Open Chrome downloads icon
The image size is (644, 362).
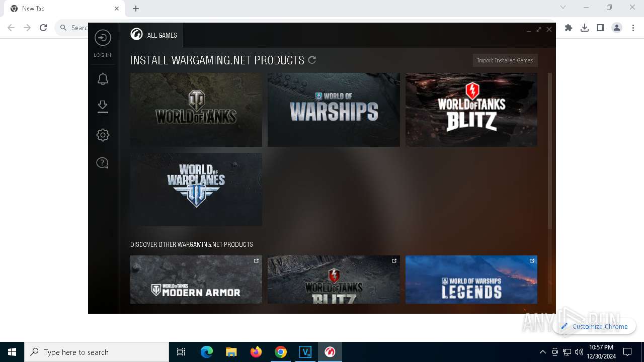pyautogui.click(x=585, y=28)
